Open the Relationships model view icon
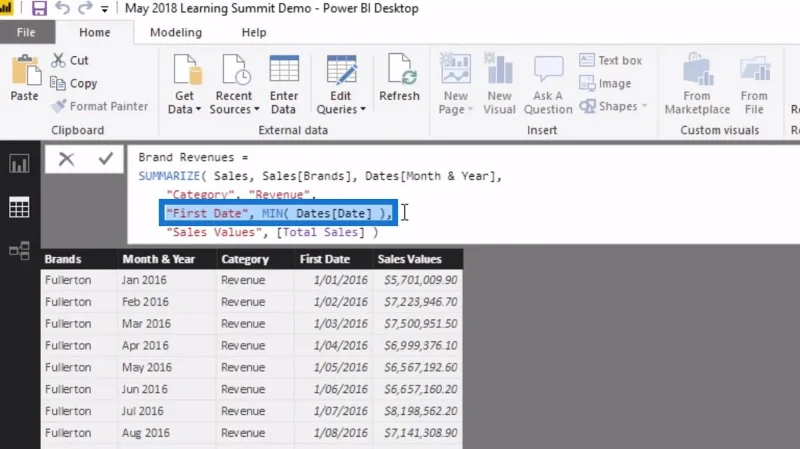This screenshot has width=800, height=449. [x=19, y=251]
